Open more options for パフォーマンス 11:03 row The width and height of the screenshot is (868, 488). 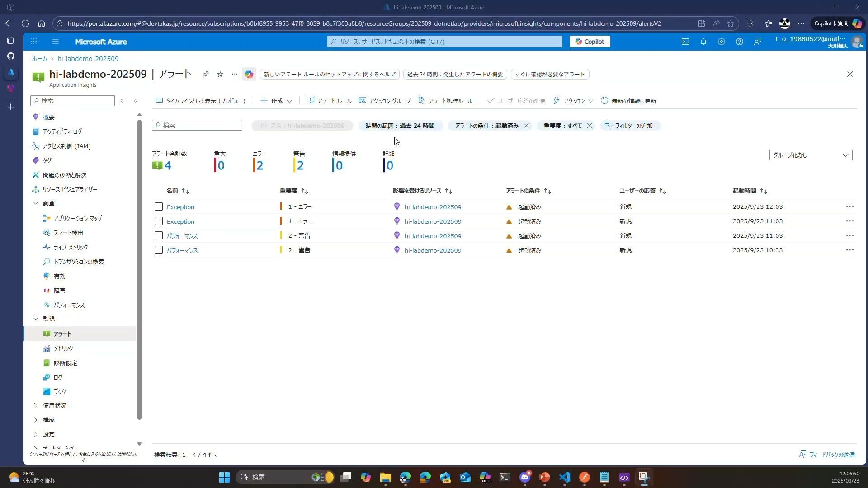point(850,235)
